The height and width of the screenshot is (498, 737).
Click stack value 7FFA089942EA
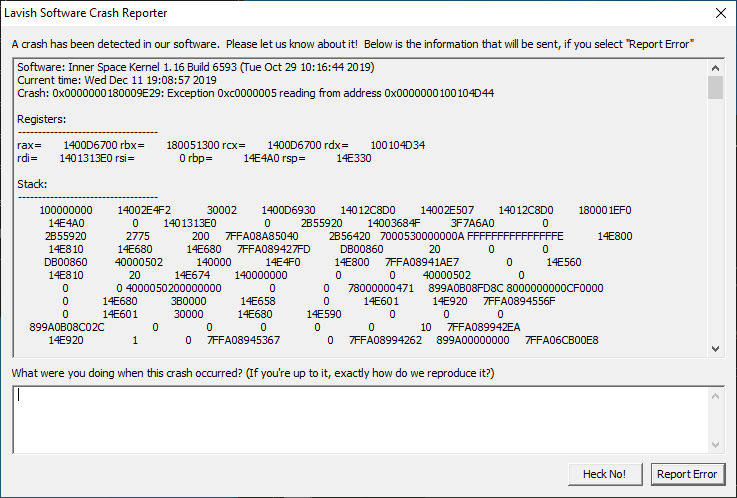pyautogui.click(x=484, y=327)
